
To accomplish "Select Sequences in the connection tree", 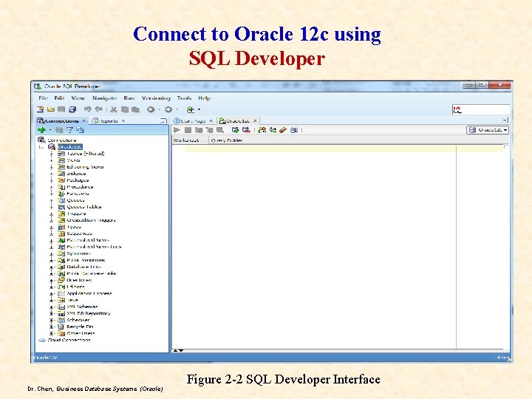I will [79, 233].
